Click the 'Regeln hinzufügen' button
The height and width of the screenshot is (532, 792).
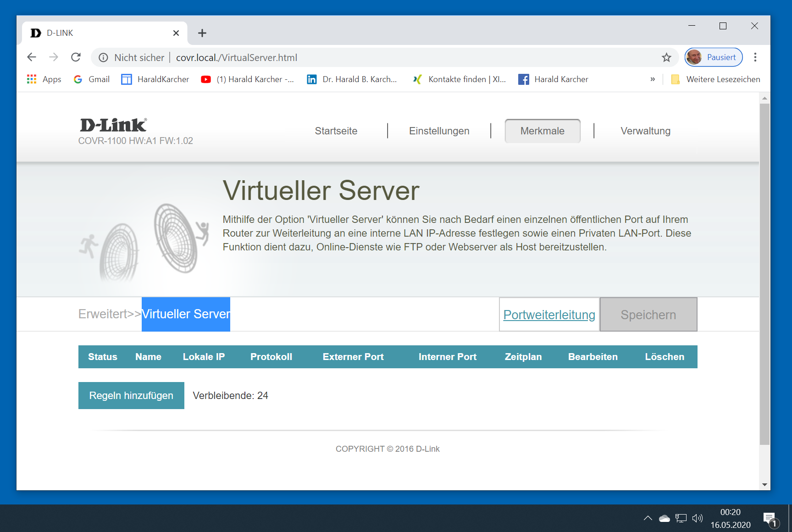131,395
